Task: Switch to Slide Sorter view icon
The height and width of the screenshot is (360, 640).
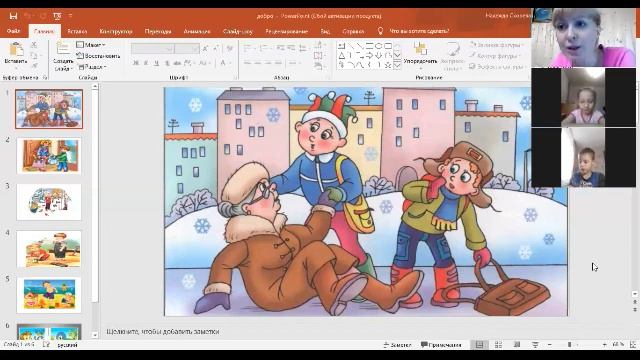Action: coord(498,345)
